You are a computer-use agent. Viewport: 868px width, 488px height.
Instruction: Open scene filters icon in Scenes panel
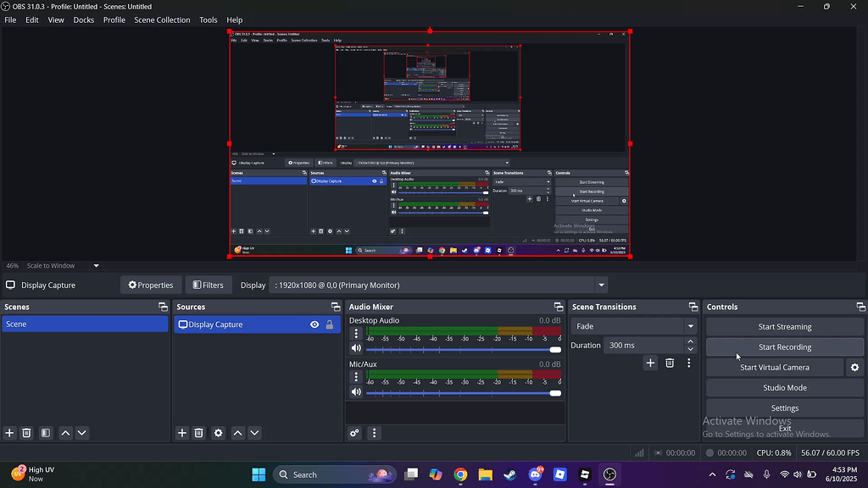tap(46, 433)
